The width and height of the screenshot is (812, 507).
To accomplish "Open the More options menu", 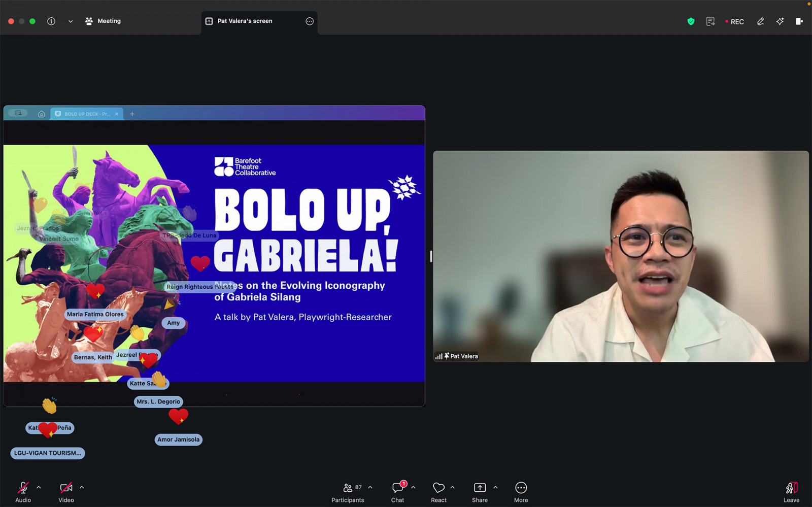I will click(x=521, y=492).
